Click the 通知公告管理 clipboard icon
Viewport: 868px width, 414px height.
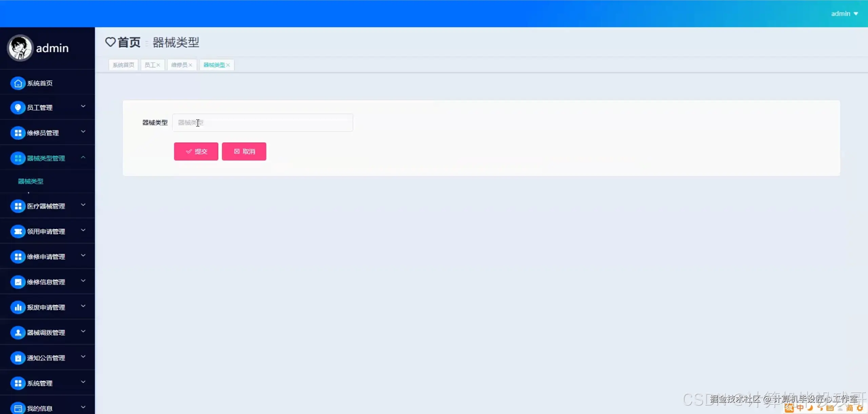click(x=18, y=358)
